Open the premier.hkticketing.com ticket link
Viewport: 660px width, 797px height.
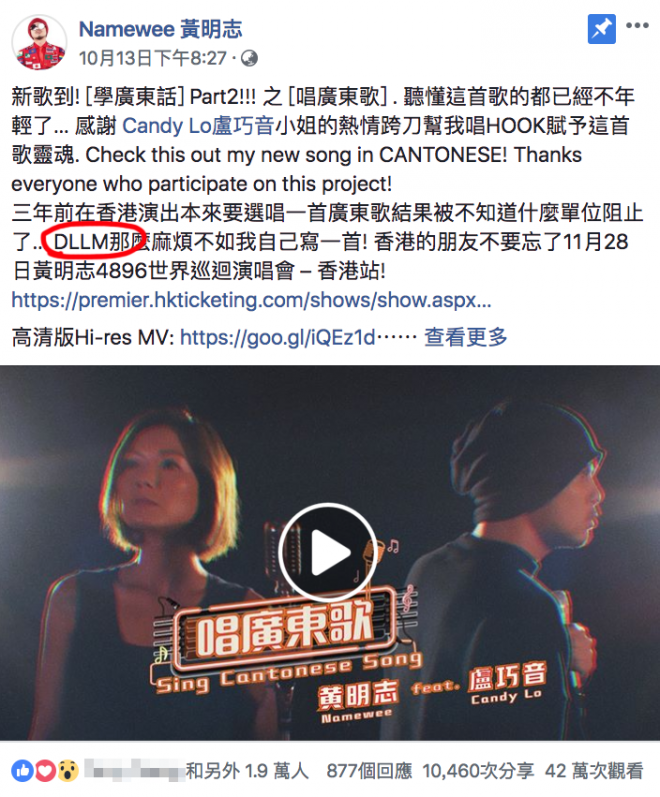point(251,300)
